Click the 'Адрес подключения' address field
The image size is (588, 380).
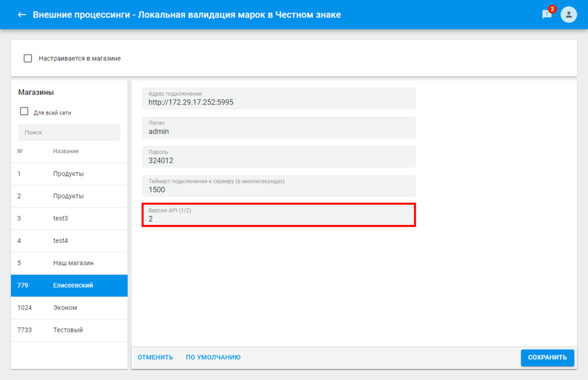click(278, 99)
